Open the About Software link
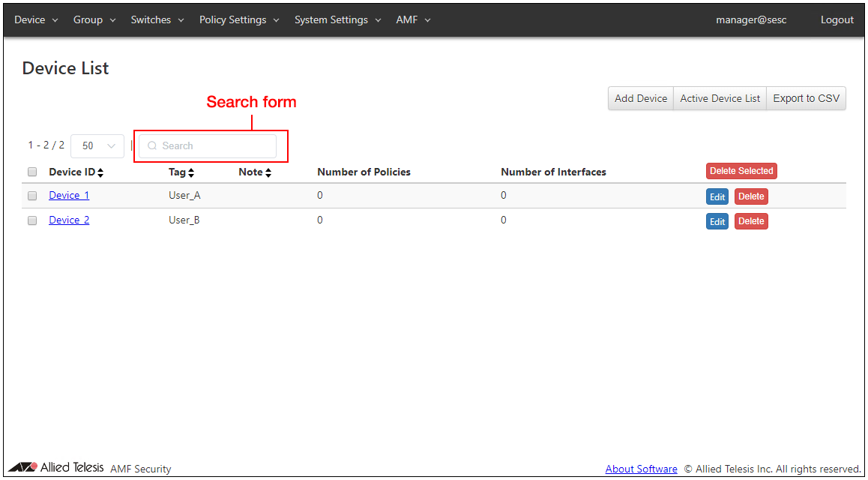The image size is (868, 480). [x=641, y=469]
